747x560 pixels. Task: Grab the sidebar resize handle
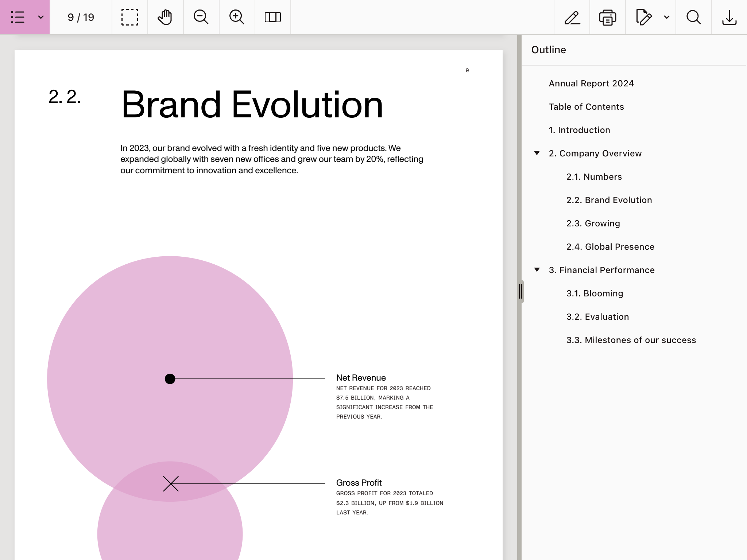[x=520, y=291]
